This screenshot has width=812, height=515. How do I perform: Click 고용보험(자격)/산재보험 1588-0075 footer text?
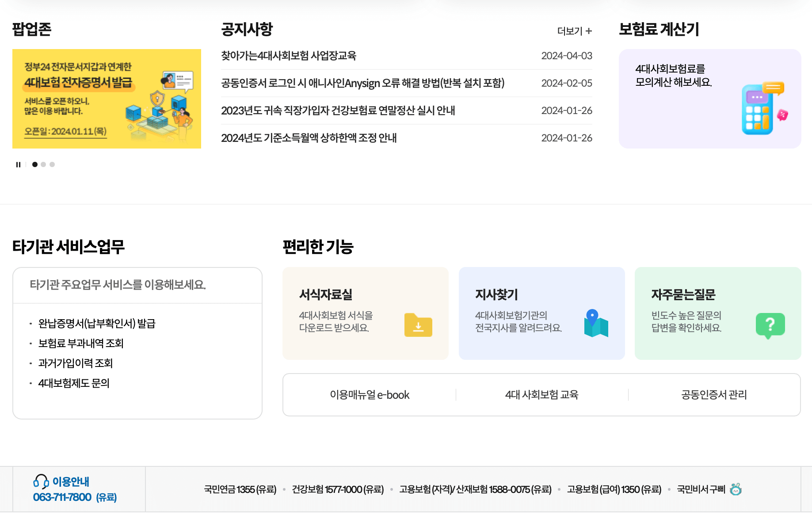tap(476, 489)
